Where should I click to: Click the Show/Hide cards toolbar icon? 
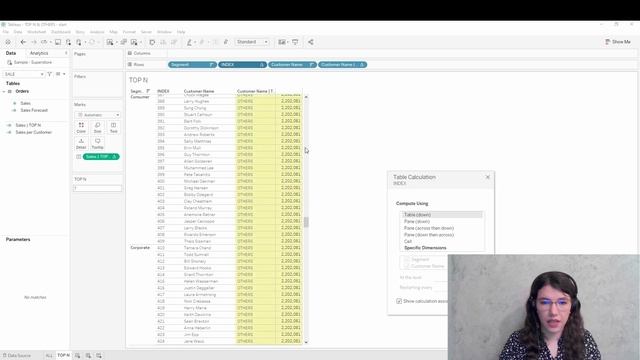click(x=281, y=42)
